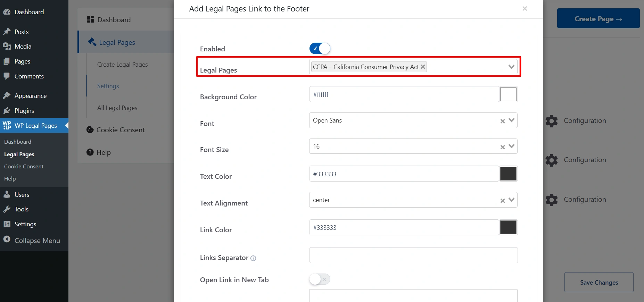Click the Link Color #333333 field

point(404,227)
